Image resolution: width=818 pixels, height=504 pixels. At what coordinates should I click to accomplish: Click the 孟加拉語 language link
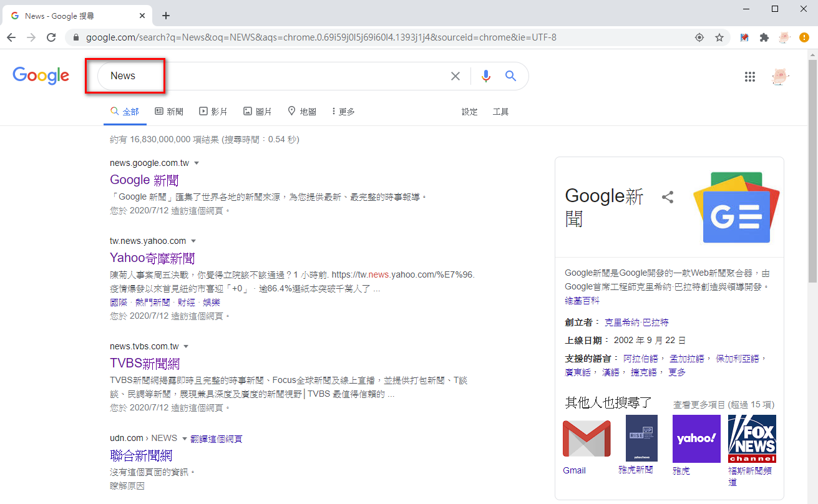click(686, 359)
